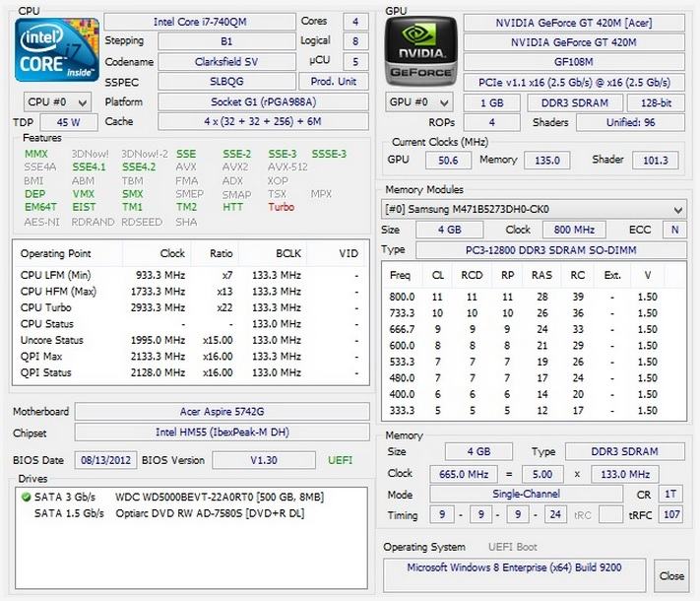Click the empty tRC timing field
700x601 pixels.
click(610, 514)
